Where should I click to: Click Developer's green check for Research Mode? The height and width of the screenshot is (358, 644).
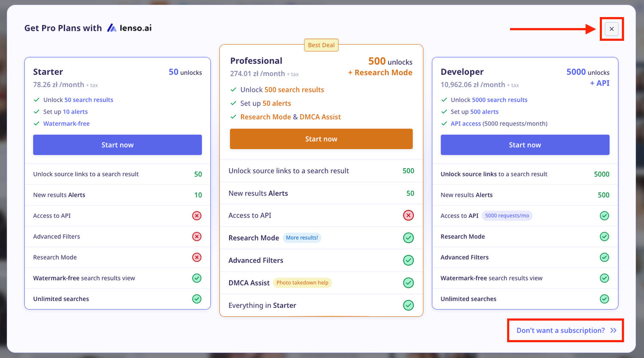pyautogui.click(x=605, y=236)
